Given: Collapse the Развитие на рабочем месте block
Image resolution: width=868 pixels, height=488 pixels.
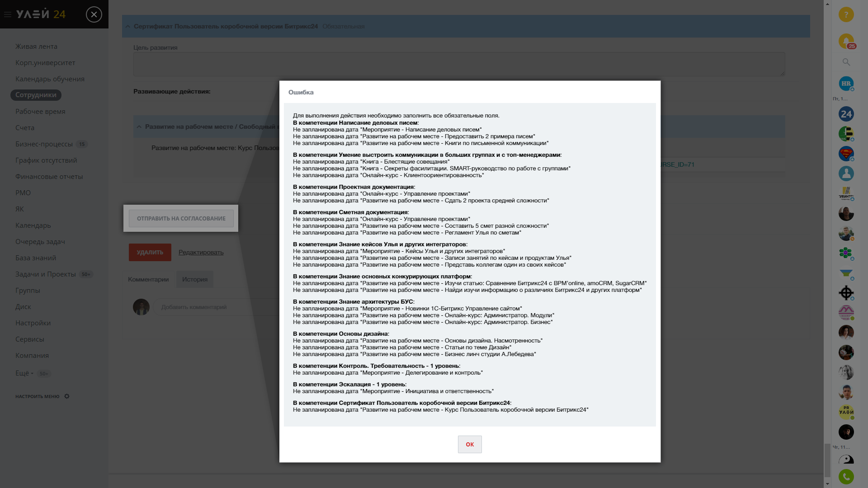Looking at the screenshot, I should pyautogui.click(x=139, y=127).
